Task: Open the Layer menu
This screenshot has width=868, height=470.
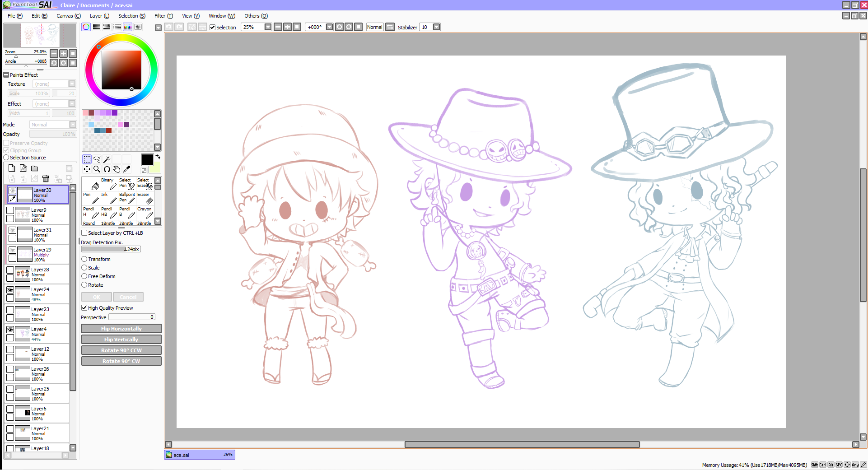Action: coord(99,16)
